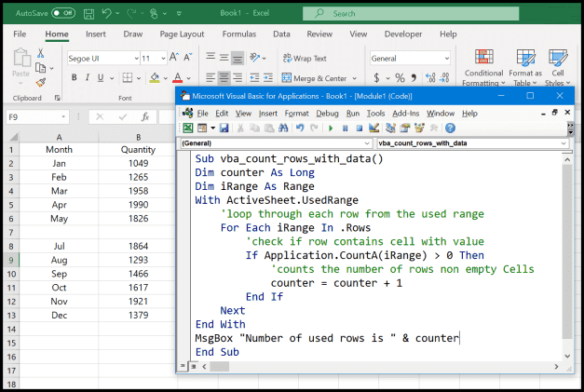The image size is (584, 392).
Task: Click View Microsoft Excel icon in VBA toolbar
Action: point(187,128)
